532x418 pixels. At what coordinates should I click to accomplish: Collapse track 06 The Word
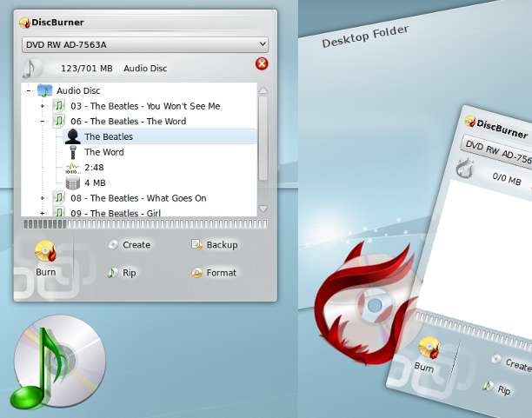[43, 121]
